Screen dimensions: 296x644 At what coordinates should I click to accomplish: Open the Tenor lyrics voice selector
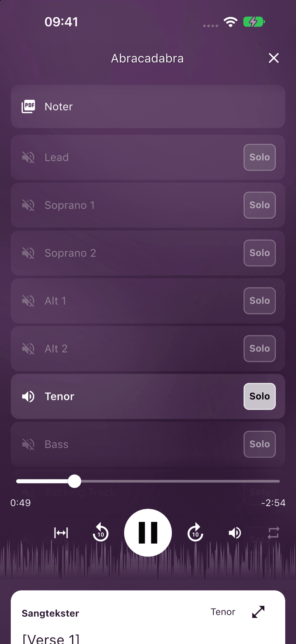(223, 612)
